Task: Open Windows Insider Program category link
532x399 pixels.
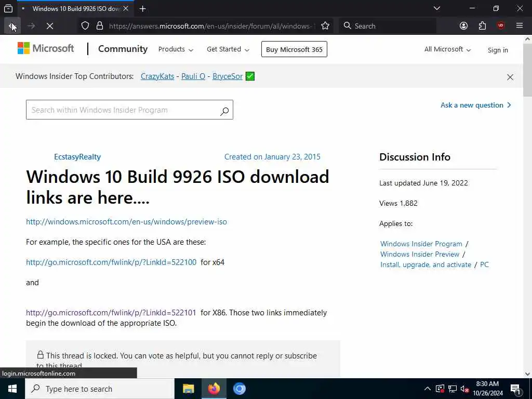Action: pos(421,244)
